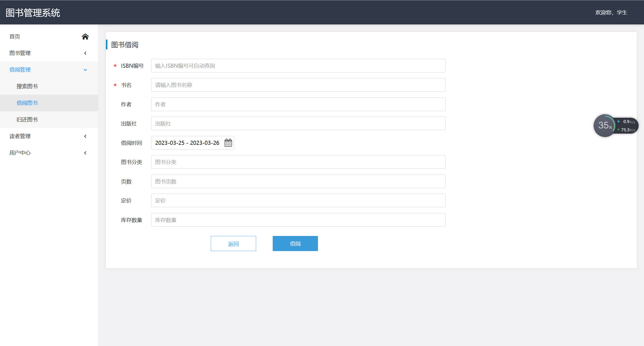Open the calendar icon for 借阅时间

(x=228, y=143)
